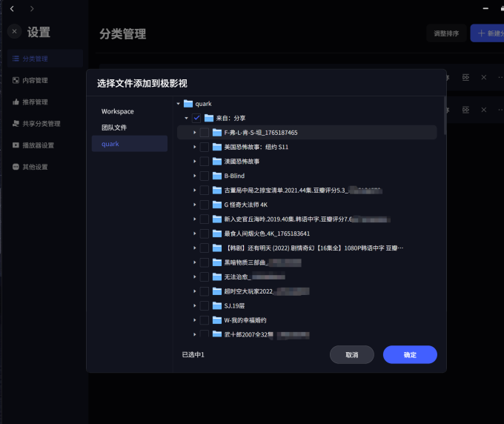Close settings with the round X button
Image resolution: width=504 pixels, height=424 pixels.
click(x=15, y=31)
